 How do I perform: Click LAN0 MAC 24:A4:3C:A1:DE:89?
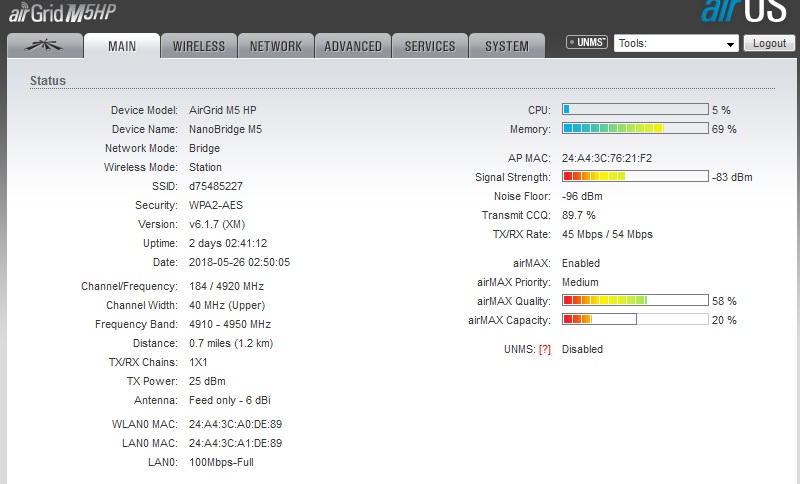[235, 443]
